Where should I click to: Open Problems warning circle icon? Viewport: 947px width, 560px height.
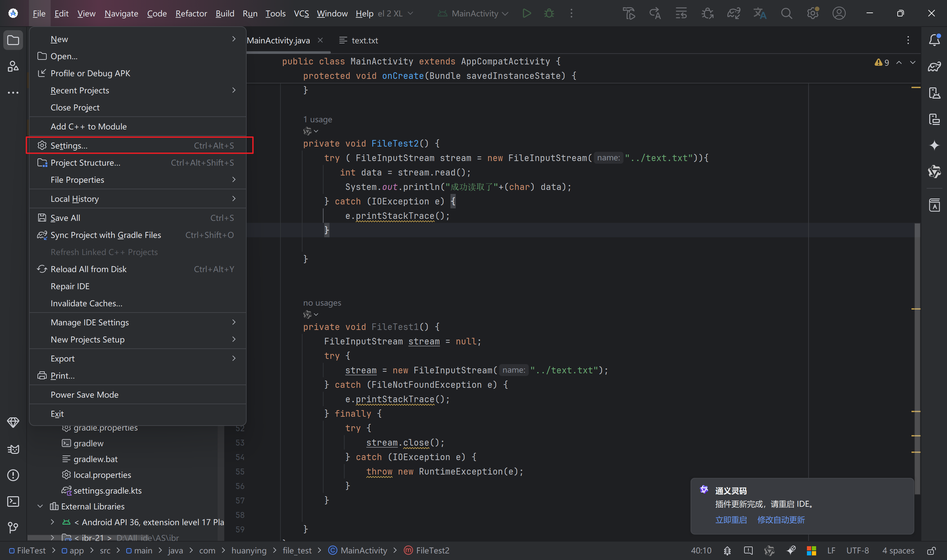coord(13,475)
